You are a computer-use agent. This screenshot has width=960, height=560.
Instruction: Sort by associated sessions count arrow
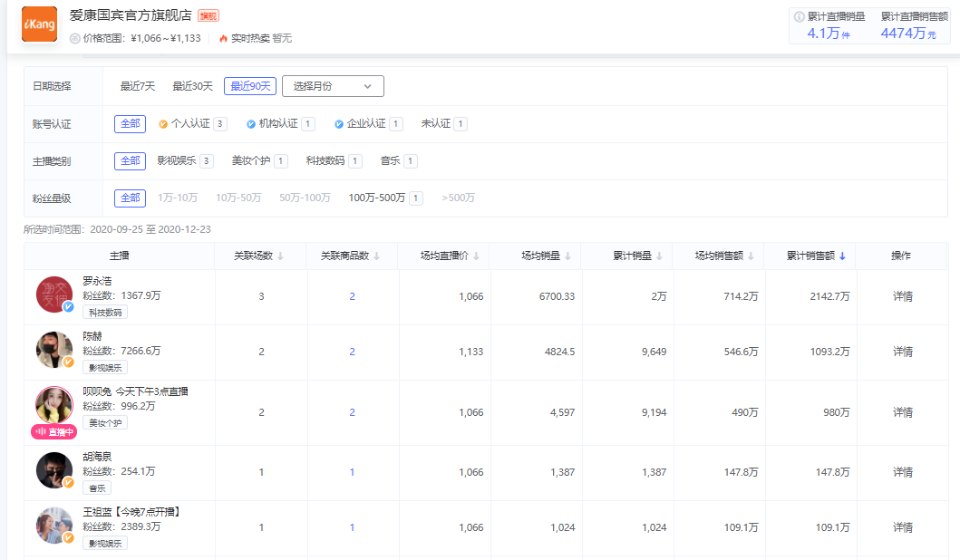tap(280, 256)
